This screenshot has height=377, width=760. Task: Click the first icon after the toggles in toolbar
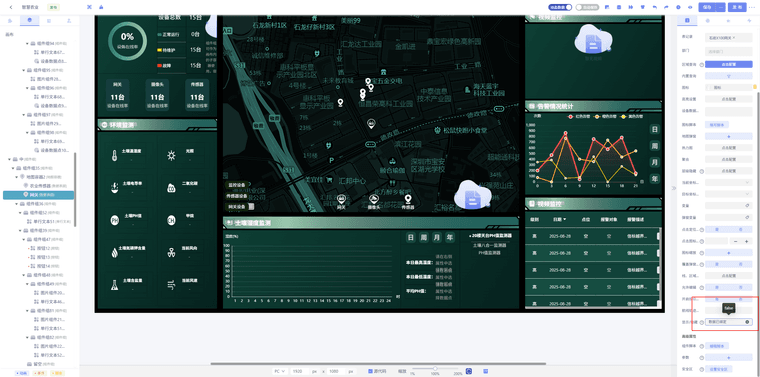607,7
